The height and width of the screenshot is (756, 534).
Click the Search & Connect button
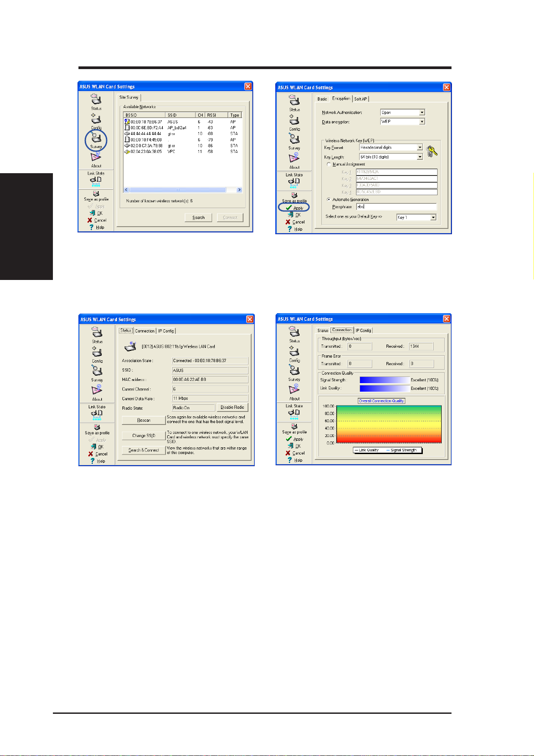tap(143, 450)
